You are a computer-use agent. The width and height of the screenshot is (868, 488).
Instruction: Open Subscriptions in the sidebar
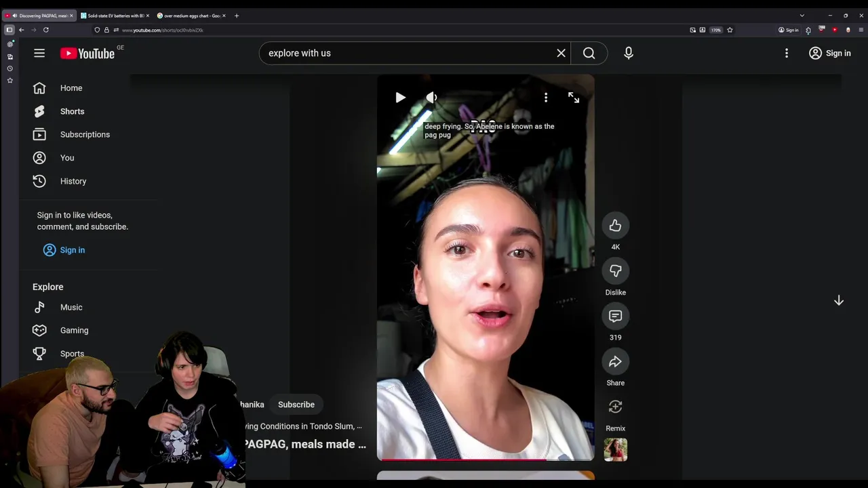pos(85,134)
